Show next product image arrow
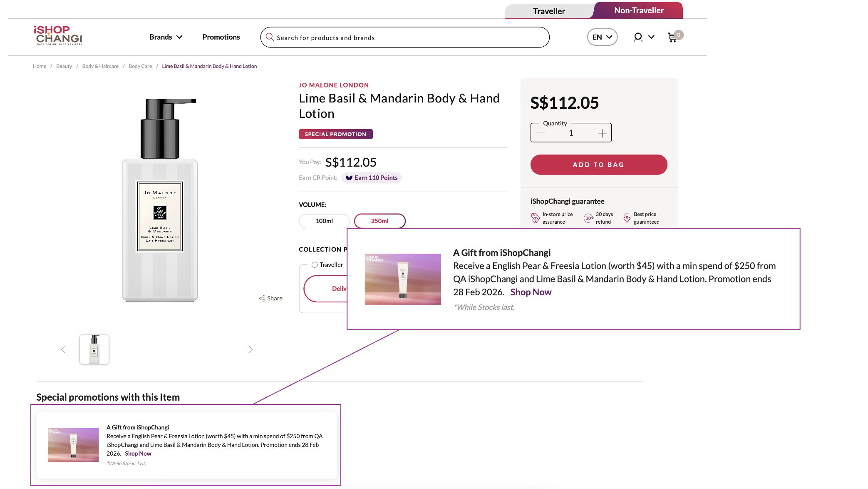Screen dimensions: 868x489 pyautogui.click(x=250, y=349)
